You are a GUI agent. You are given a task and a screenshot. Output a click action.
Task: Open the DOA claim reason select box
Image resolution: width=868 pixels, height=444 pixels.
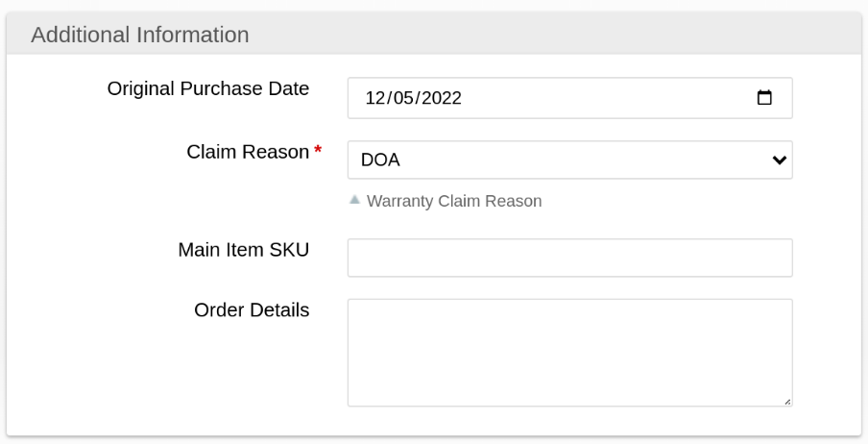(569, 160)
